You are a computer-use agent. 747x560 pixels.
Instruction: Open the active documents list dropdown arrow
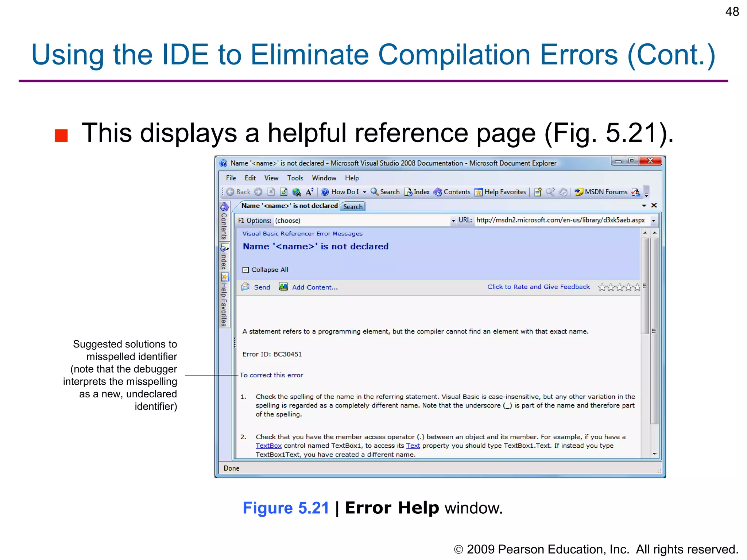[644, 206]
